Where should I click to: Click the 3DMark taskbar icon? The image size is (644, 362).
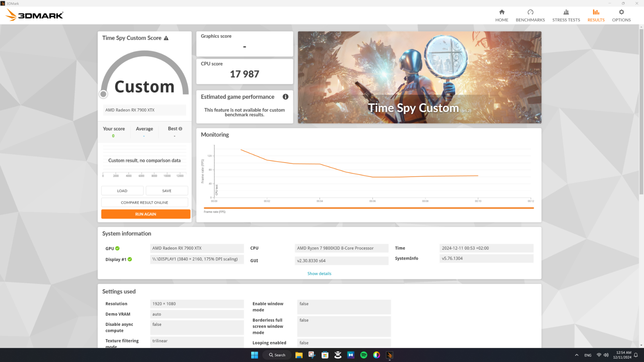tap(389, 355)
